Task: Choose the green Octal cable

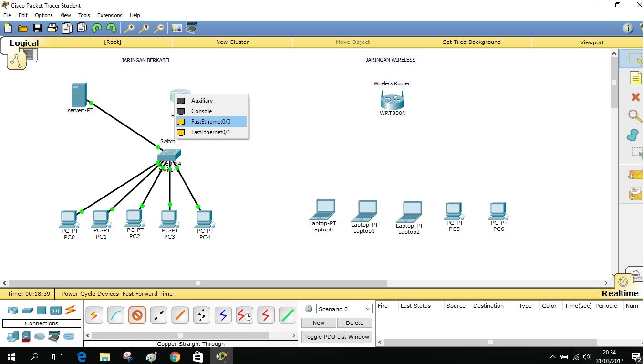Action: pos(287,315)
